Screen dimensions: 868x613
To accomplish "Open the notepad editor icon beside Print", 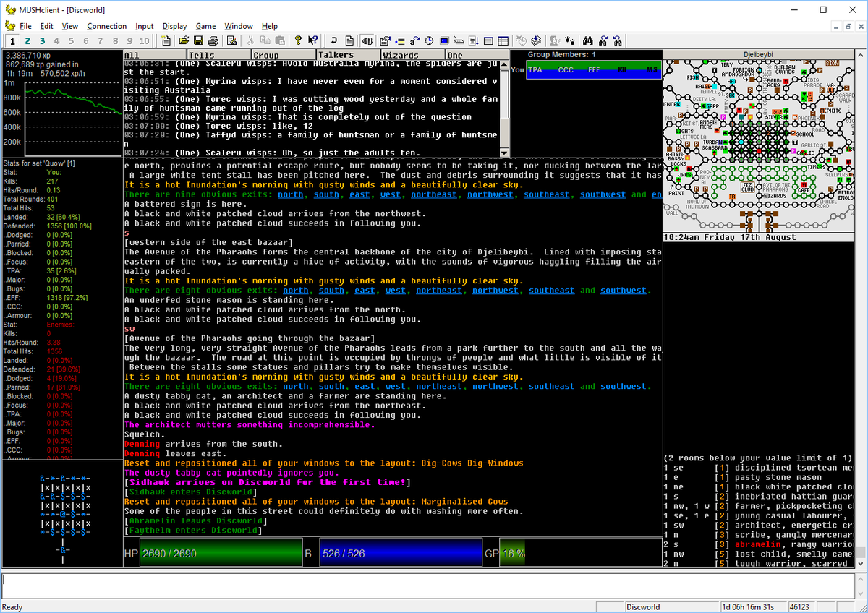I will click(232, 40).
